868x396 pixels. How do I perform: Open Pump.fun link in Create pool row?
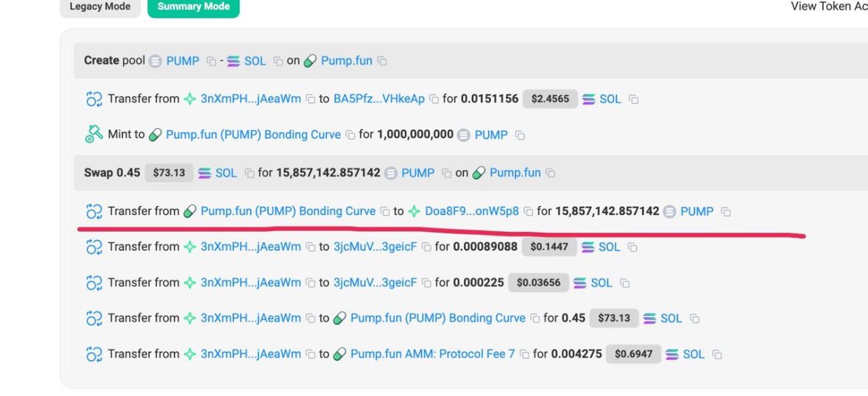[x=347, y=61]
